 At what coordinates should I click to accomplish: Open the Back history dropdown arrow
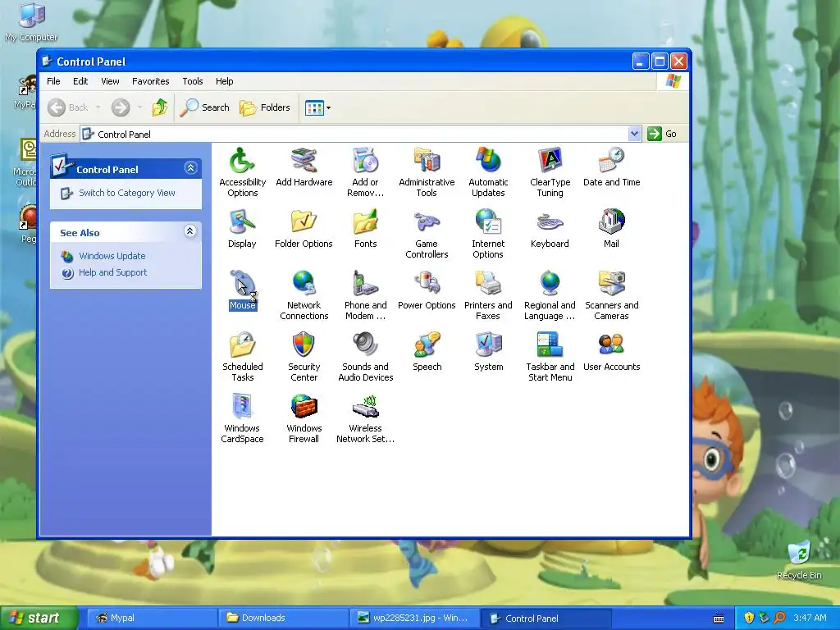coord(98,107)
